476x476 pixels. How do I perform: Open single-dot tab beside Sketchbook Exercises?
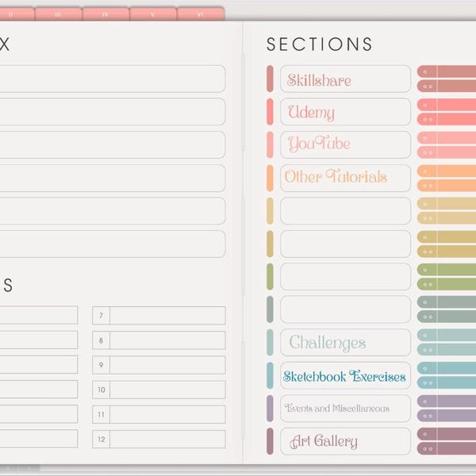coord(447,368)
